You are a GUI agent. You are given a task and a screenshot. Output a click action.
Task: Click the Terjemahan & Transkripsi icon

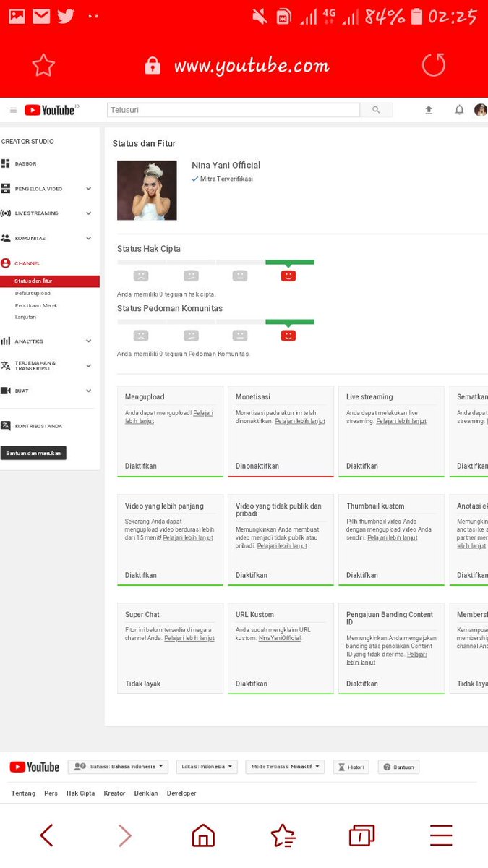click(6, 366)
